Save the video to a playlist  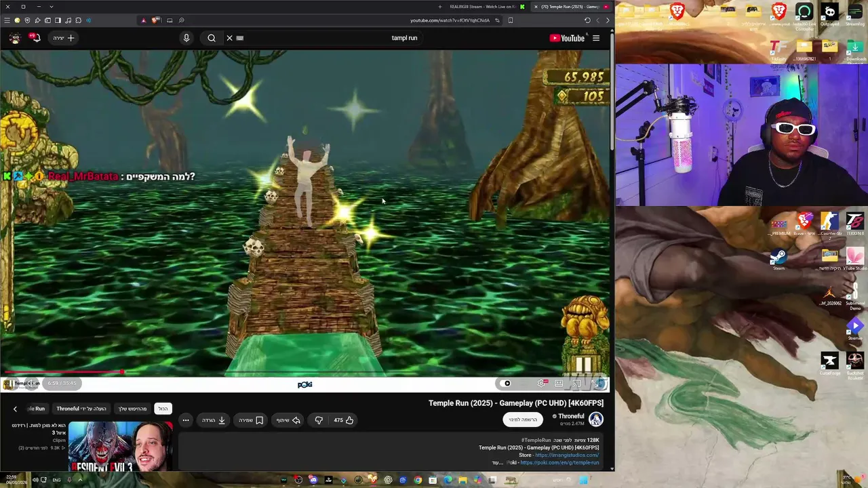(250, 420)
